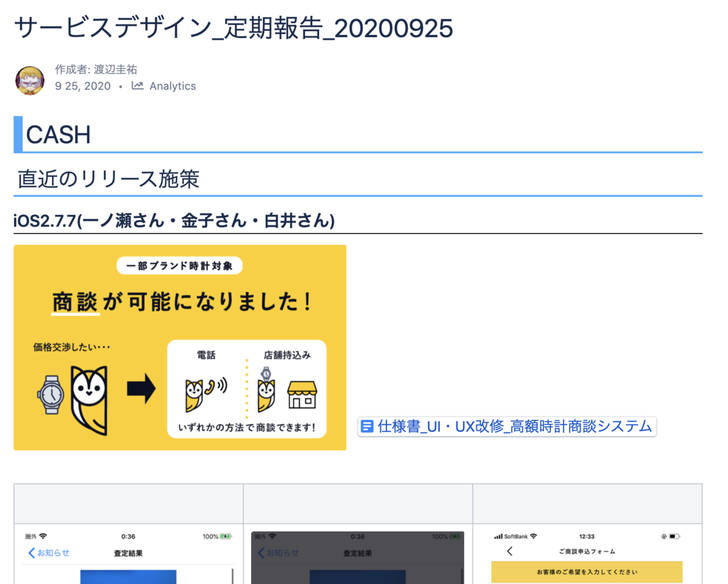The width and height of the screenshot is (728, 584).
Task: Click いずれかの方法で商談できます text
Action: pyautogui.click(x=247, y=427)
